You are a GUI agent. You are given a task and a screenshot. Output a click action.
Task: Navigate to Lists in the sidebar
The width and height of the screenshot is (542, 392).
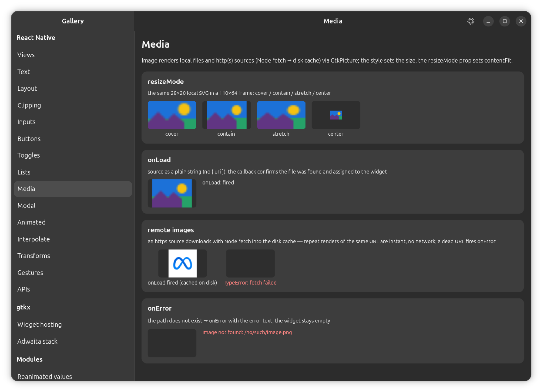[x=73, y=172]
